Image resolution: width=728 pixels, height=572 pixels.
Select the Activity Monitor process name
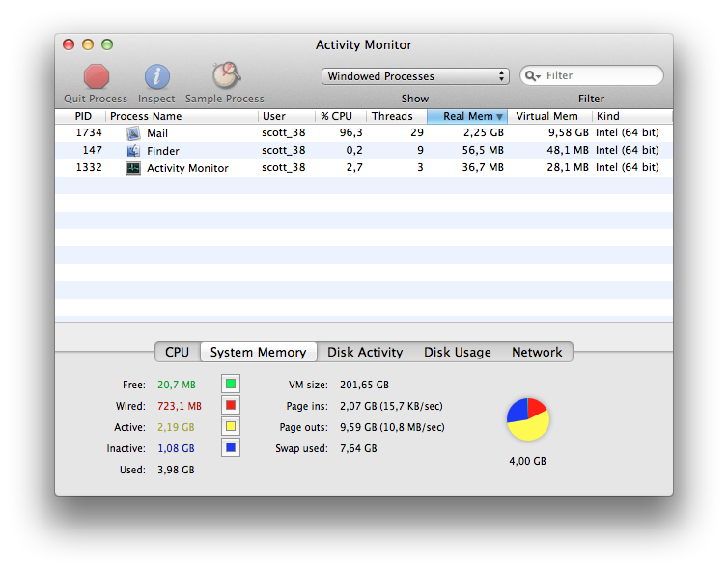click(187, 168)
